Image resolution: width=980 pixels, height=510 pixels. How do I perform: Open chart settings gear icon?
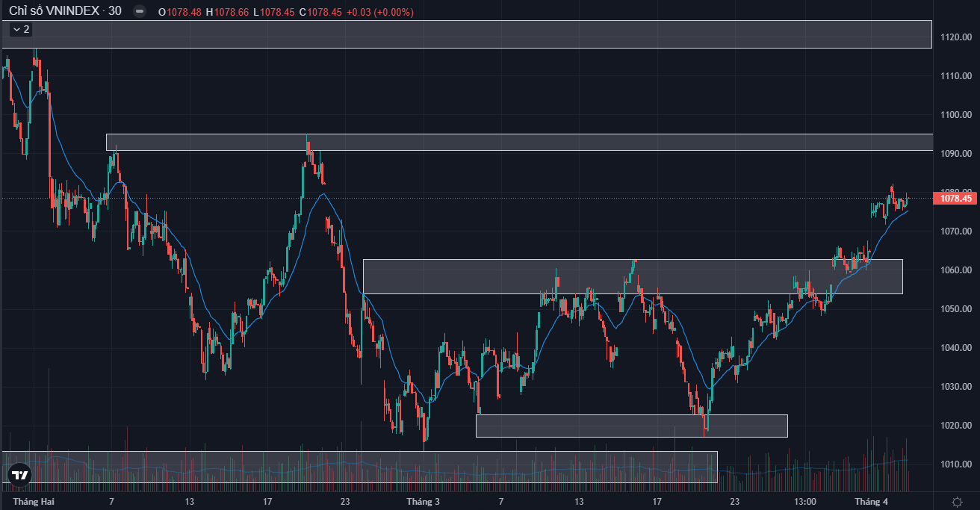[x=957, y=502]
